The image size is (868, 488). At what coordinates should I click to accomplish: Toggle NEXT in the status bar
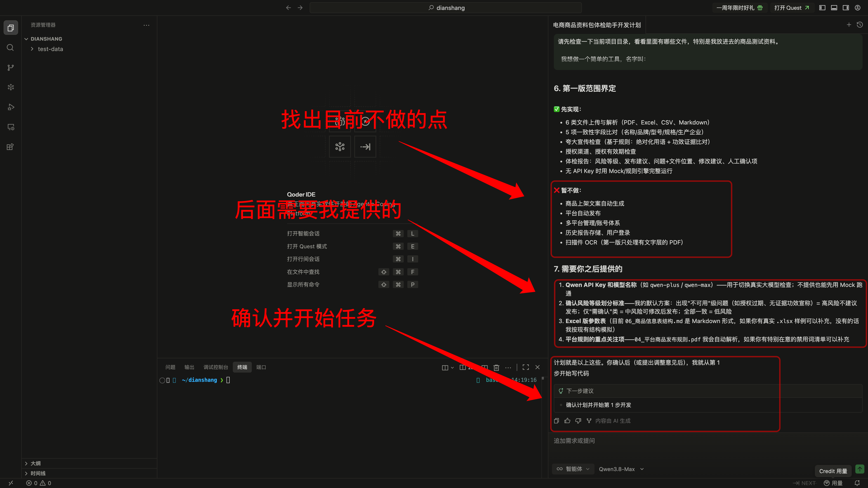coord(804,483)
